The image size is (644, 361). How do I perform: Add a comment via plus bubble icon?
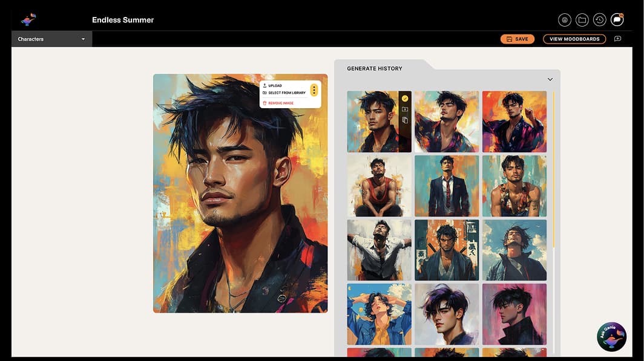coord(617,39)
